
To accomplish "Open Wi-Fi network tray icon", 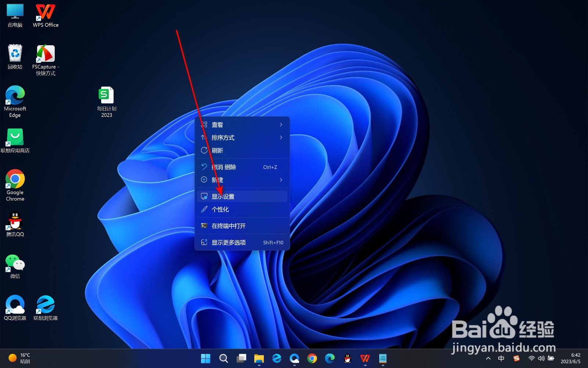I will [x=531, y=358].
